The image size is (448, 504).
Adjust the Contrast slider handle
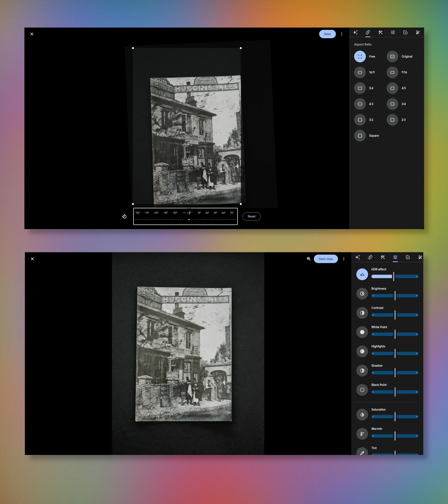[x=395, y=315]
